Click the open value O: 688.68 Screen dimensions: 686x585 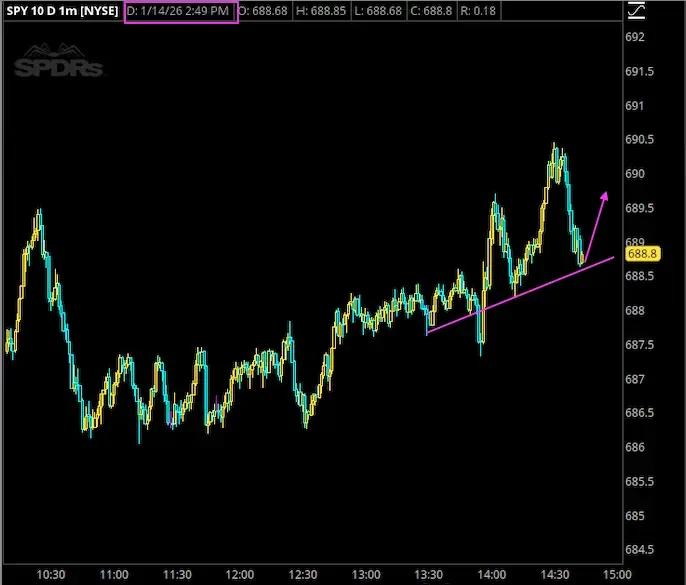click(x=263, y=11)
